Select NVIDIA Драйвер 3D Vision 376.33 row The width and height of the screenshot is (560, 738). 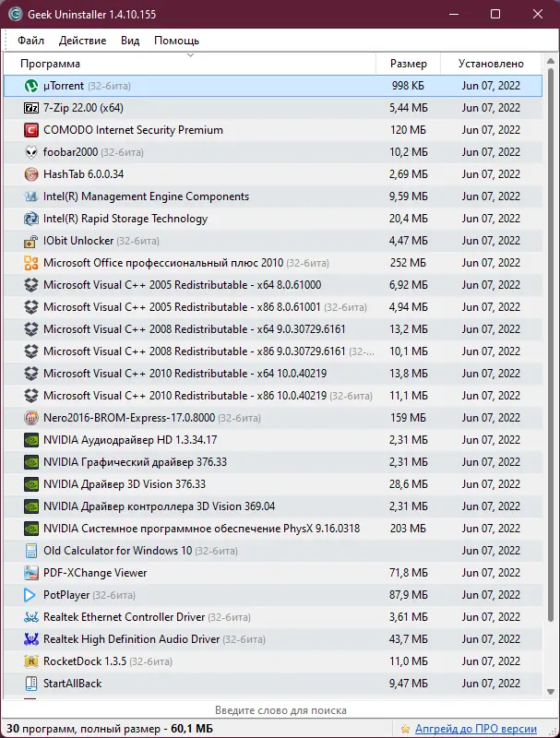(x=273, y=483)
